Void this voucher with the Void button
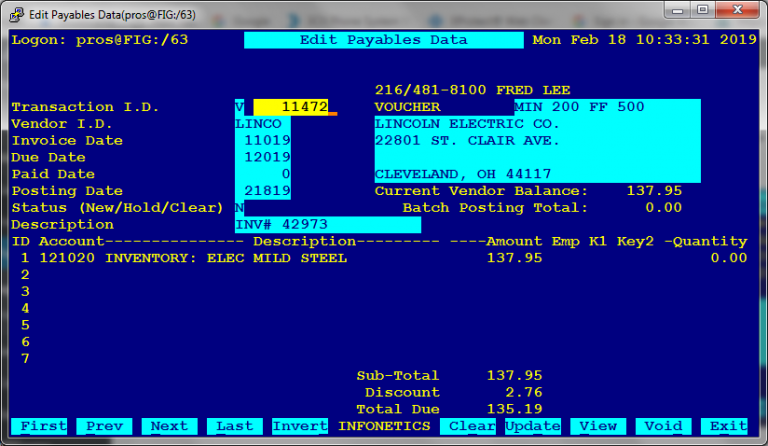The height and width of the screenshot is (446, 768). tap(663, 426)
